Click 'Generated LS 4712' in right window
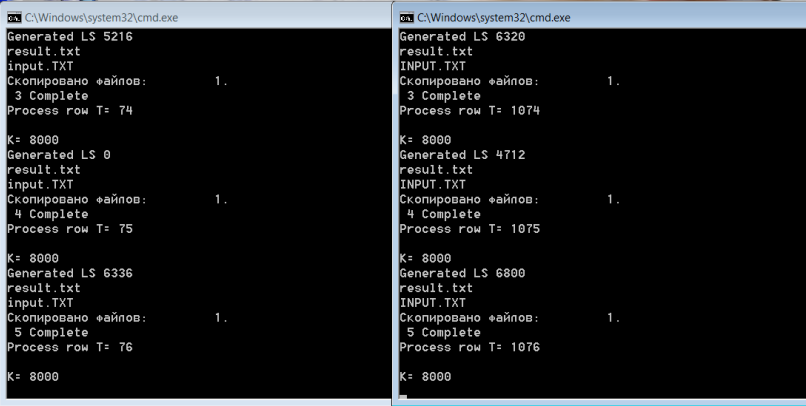Screen dimensions: 806x406 pyautogui.click(x=462, y=155)
